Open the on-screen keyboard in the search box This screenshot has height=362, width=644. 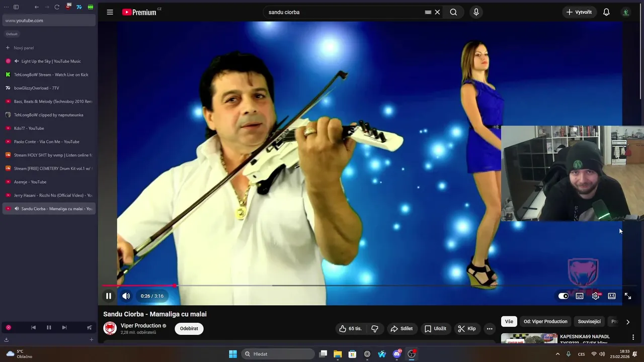click(428, 12)
